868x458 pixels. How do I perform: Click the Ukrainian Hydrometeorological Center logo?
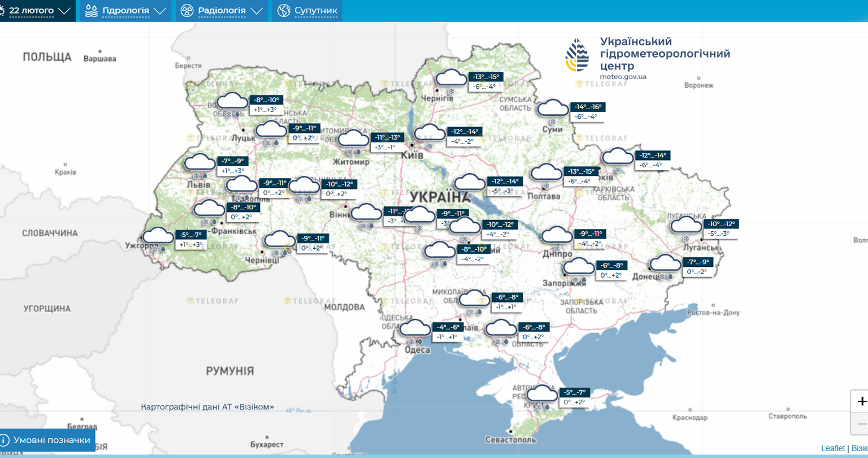click(577, 55)
